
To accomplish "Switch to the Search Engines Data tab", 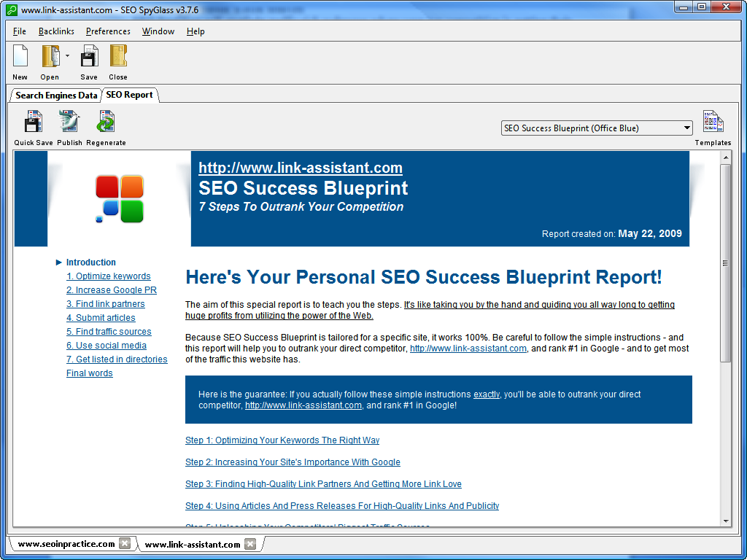I will click(x=56, y=96).
